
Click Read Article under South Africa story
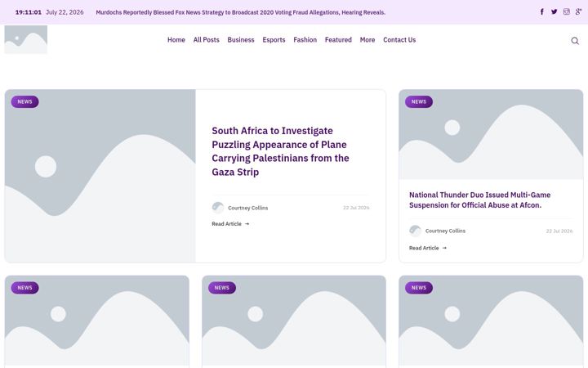coord(230,224)
